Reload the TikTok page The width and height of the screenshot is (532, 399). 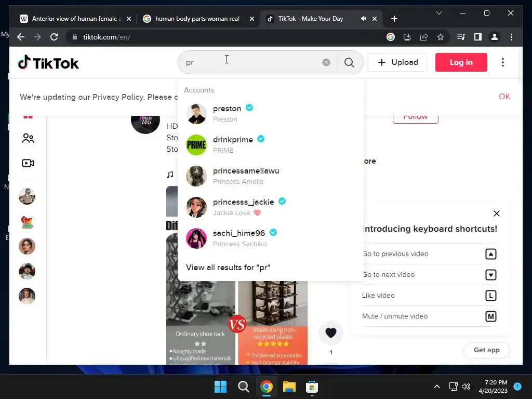point(54,37)
